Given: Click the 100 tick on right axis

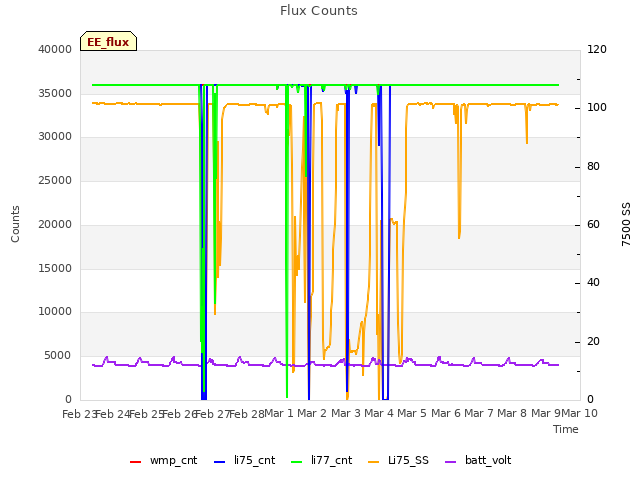Looking at the screenshot, I should click(x=597, y=108).
